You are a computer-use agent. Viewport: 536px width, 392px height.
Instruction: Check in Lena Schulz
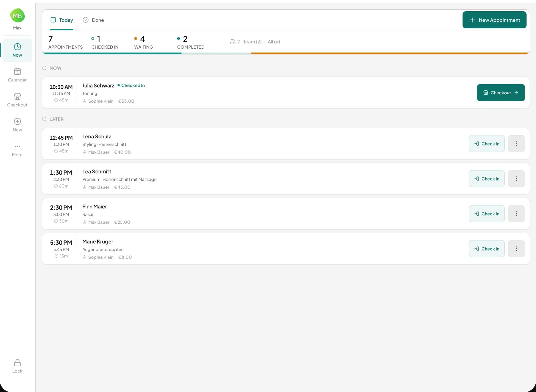coord(487,144)
